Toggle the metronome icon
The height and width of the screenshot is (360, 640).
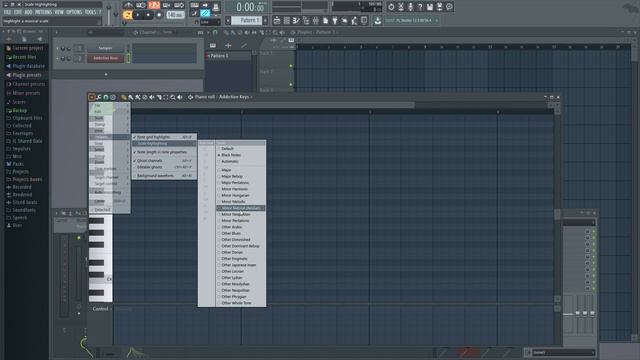click(x=129, y=5)
